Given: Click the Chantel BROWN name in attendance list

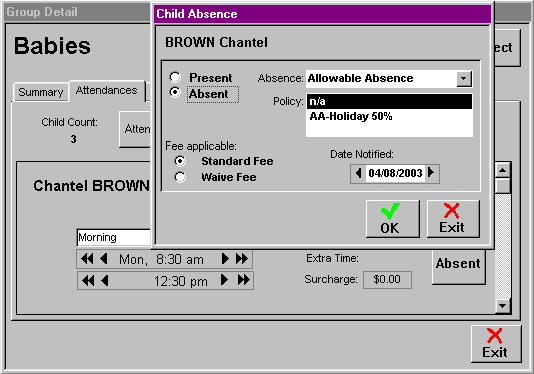Looking at the screenshot, I should (x=91, y=186).
